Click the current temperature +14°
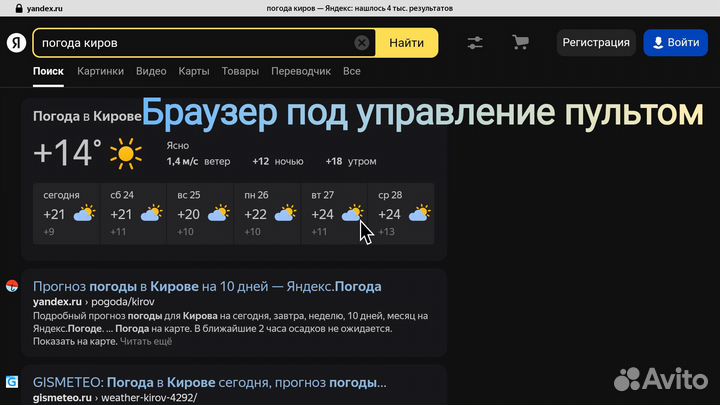 [x=68, y=153]
